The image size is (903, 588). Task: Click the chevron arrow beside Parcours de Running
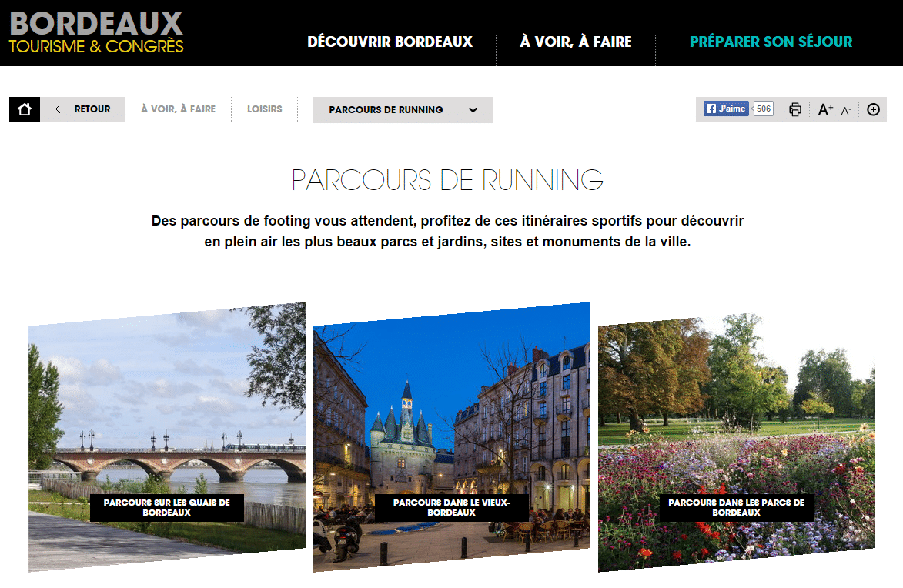click(x=473, y=110)
